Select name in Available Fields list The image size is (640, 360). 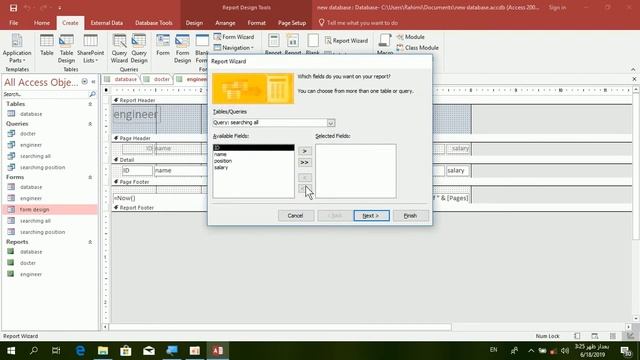tap(253, 154)
